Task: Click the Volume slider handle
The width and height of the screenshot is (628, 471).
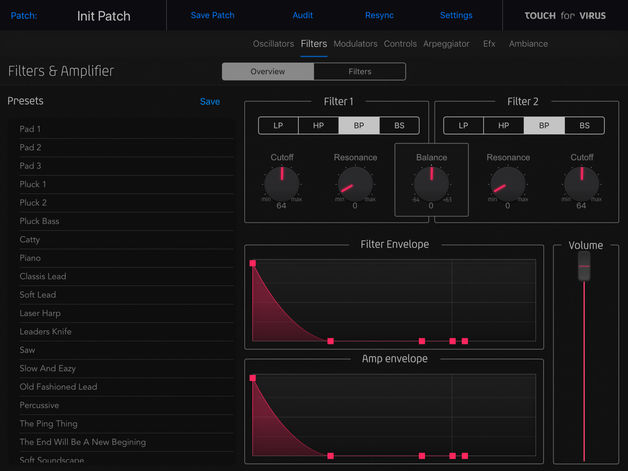Action: 584,266
